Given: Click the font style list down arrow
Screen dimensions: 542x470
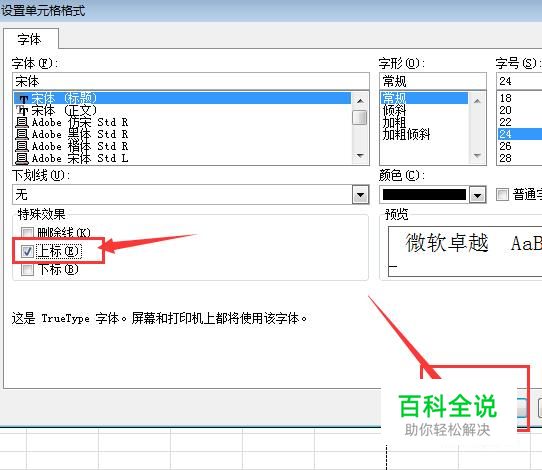Looking at the screenshot, I should 477,156.
